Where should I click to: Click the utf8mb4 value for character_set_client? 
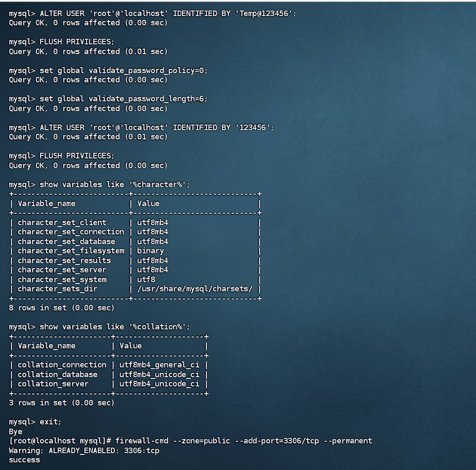pos(152,223)
